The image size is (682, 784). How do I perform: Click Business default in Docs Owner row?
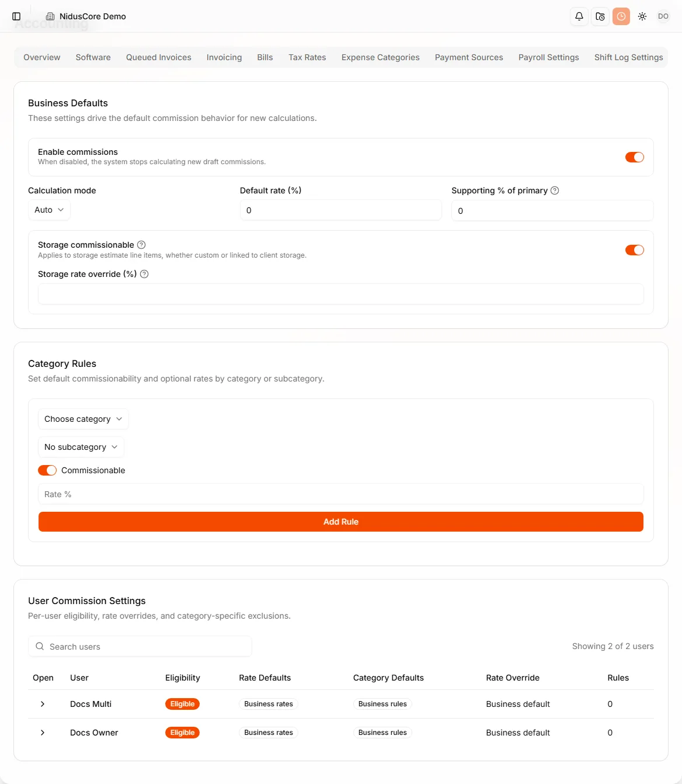(518, 733)
